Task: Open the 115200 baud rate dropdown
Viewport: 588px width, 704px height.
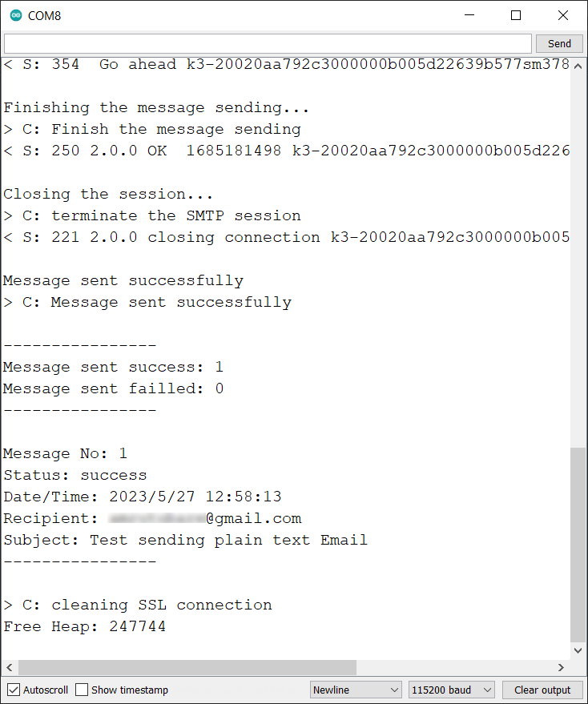Action: tap(451, 690)
